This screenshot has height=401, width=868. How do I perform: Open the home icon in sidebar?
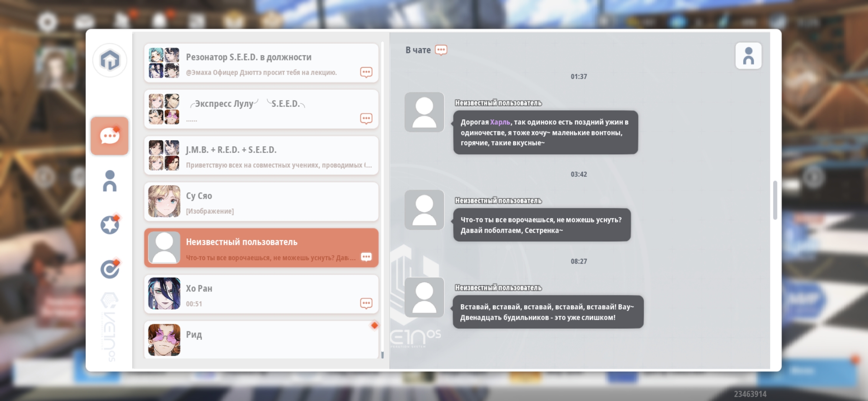110,60
